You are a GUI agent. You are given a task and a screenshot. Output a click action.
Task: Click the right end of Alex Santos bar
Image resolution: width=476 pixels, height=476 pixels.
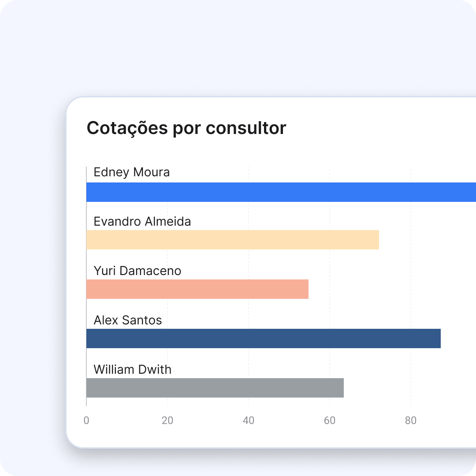click(439, 338)
